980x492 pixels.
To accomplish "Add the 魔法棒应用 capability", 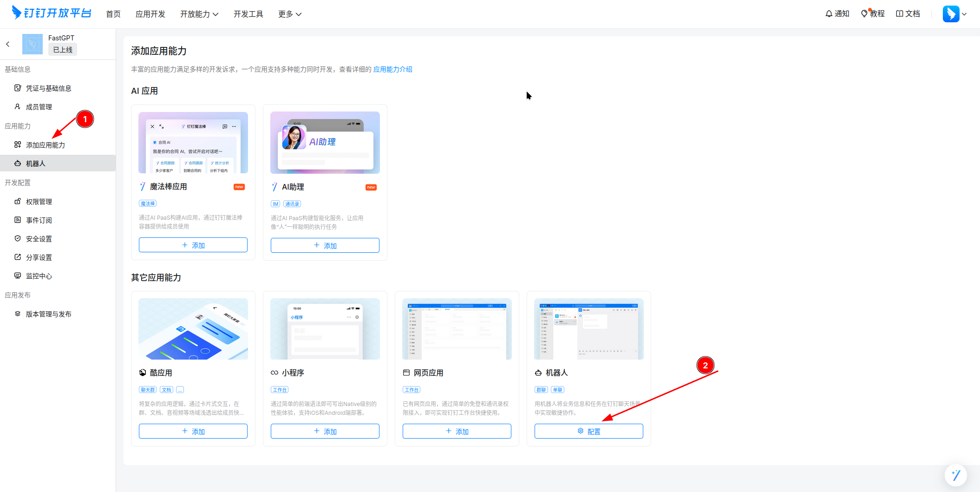I will 193,245.
